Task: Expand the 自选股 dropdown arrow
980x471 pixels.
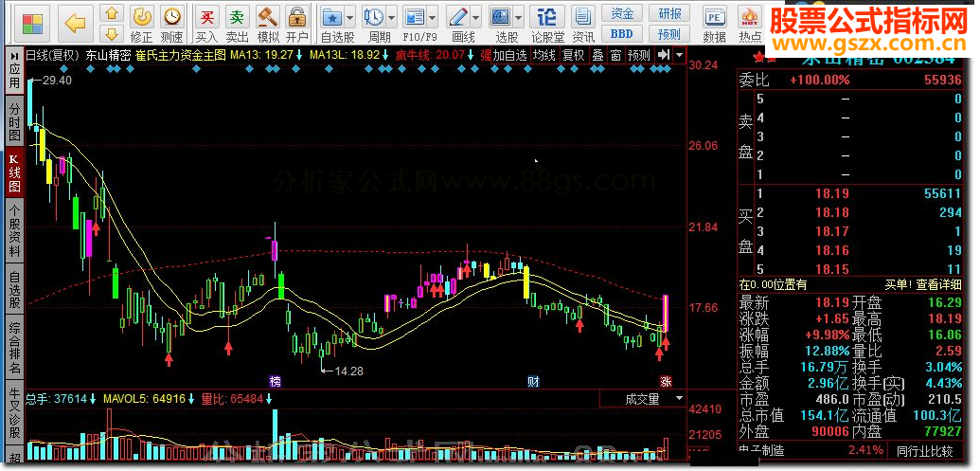Action: (350, 17)
